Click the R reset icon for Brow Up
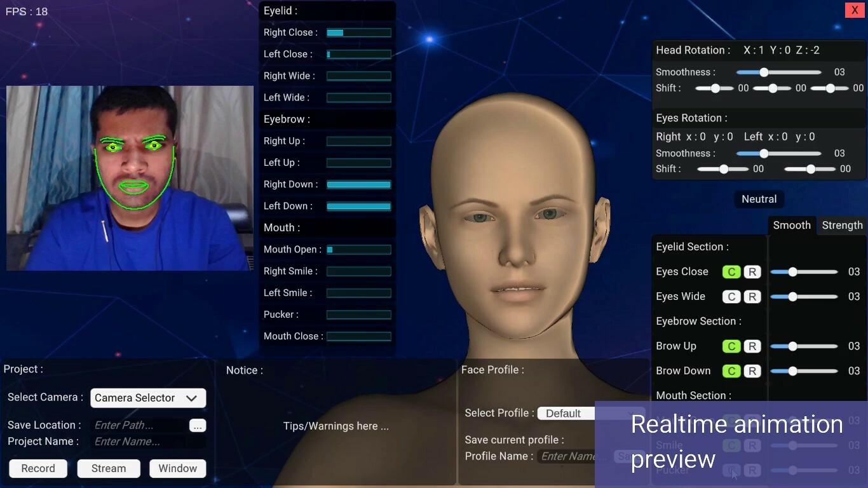This screenshot has width=868, height=488. point(752,346)
